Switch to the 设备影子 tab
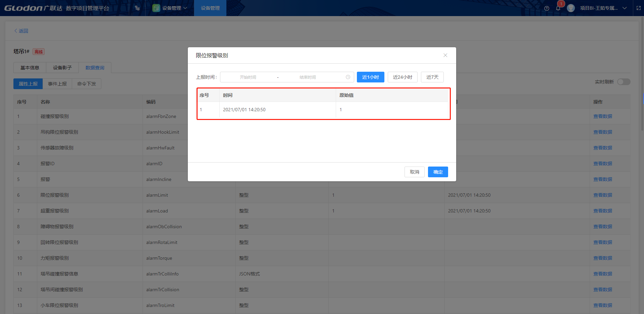The height and width of the screenshot is (314, 644). (62, 68)
